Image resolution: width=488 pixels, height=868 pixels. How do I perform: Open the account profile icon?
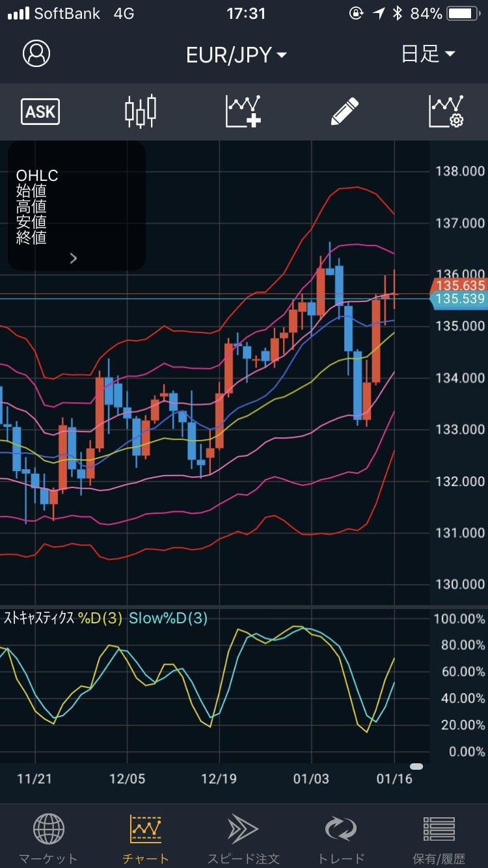pyautogui.click(x=36, y=53)
